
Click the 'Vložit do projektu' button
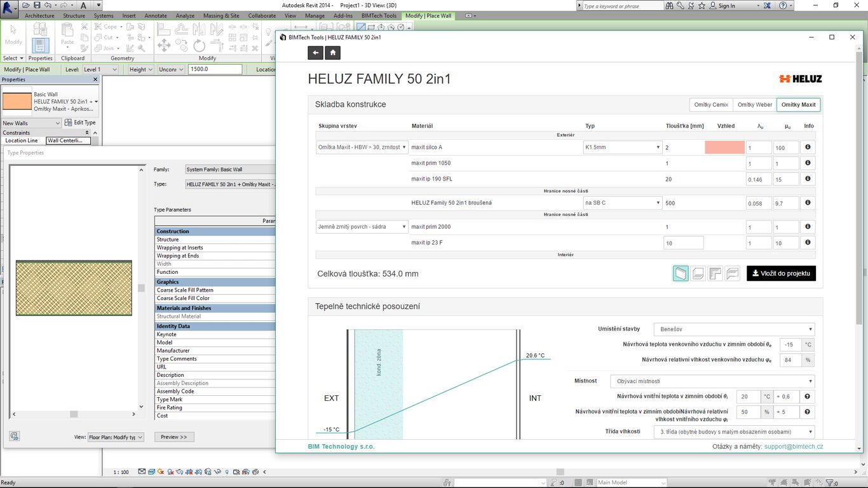coord(781,273)
